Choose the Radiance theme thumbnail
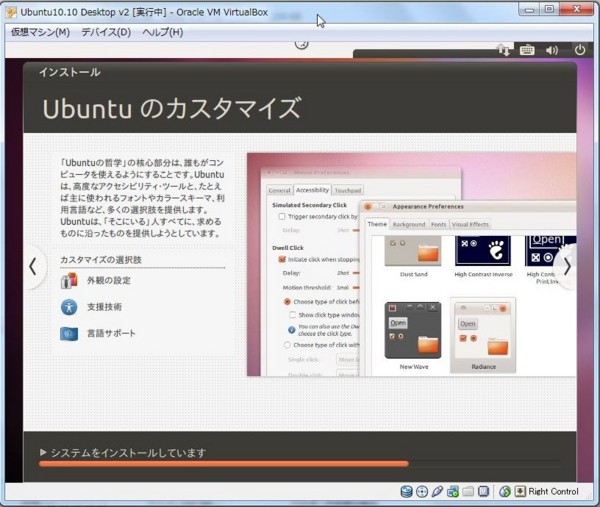 click(x=483, y=331)
